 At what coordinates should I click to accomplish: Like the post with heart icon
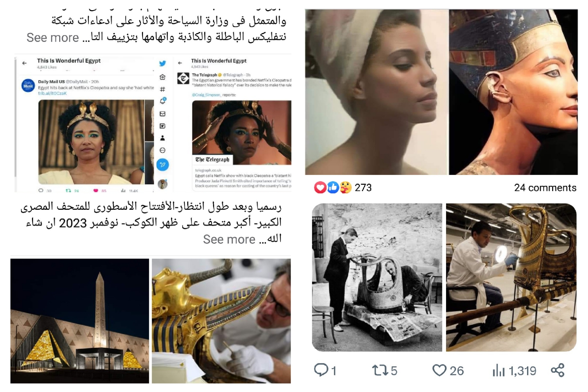(439, 370)
